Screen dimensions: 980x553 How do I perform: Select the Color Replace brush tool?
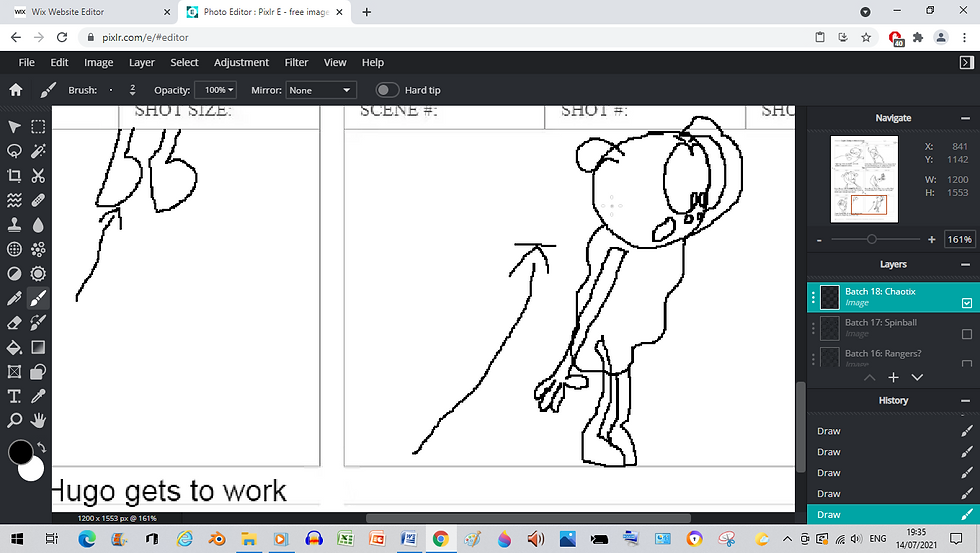coord(38,322)
